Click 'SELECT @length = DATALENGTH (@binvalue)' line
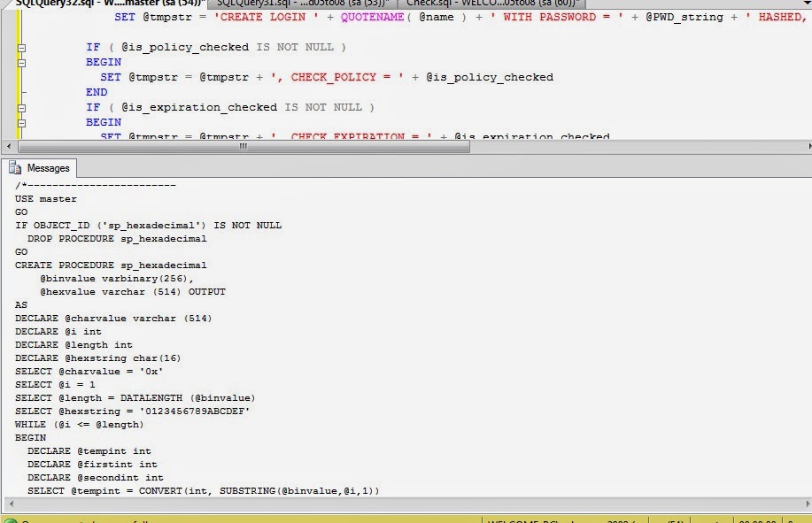Image resolution: width=812 pixels, height=523 pixels. pyautogui.click(x=135, y=398)
